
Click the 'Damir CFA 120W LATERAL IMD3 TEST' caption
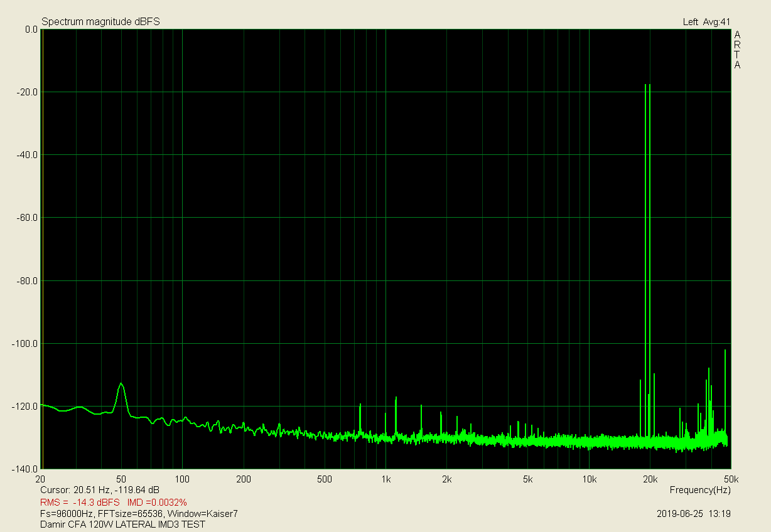(x=122, y=524)
